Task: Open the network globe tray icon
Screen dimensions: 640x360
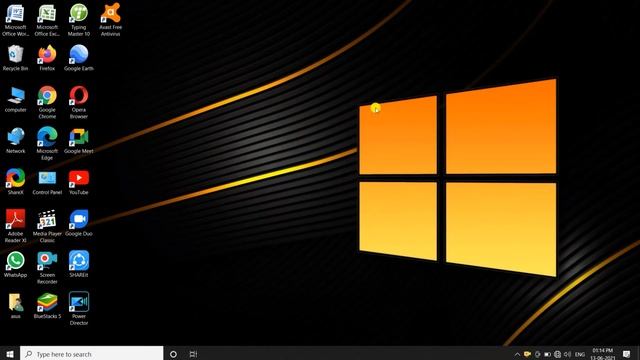Action: coord(558,354)
